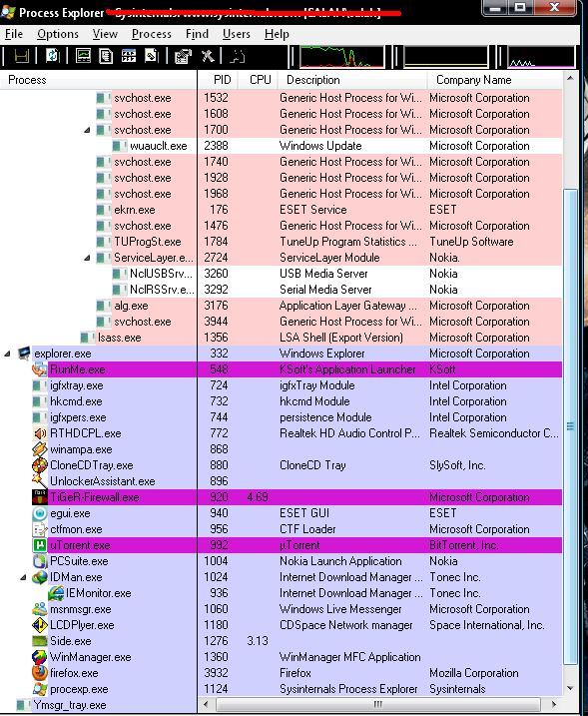The width and height of the screenshot is (588, 716).
Task: Click the WinManager.exe icon
Action: 40,657
